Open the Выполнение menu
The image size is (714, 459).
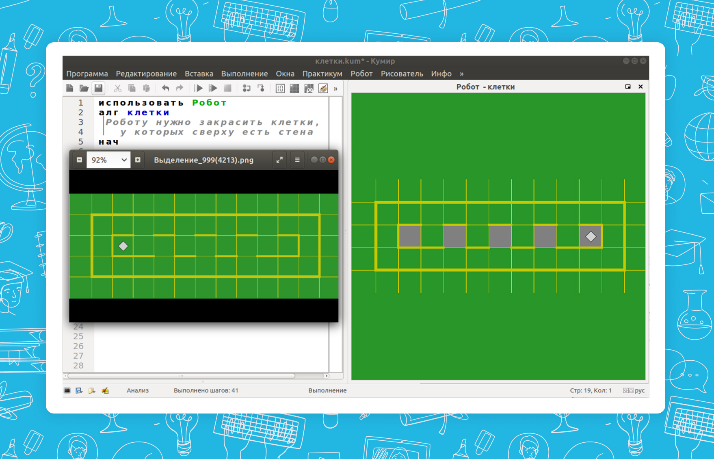(x=244, y=74)
